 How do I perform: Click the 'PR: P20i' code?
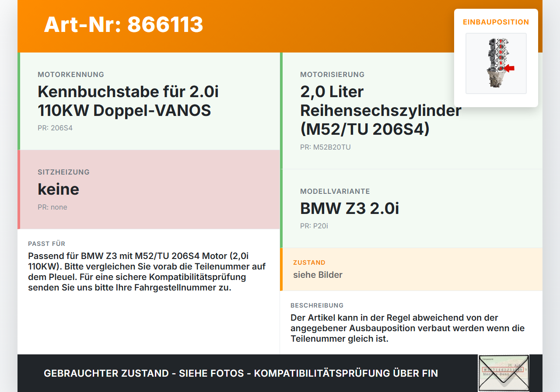[314, 226]
